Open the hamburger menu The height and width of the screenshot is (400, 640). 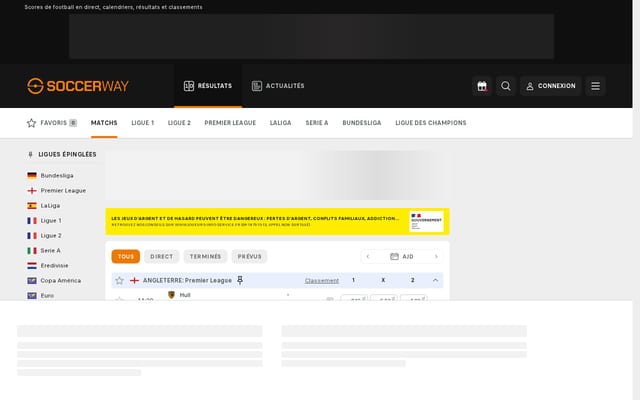(x=596, y=86)
